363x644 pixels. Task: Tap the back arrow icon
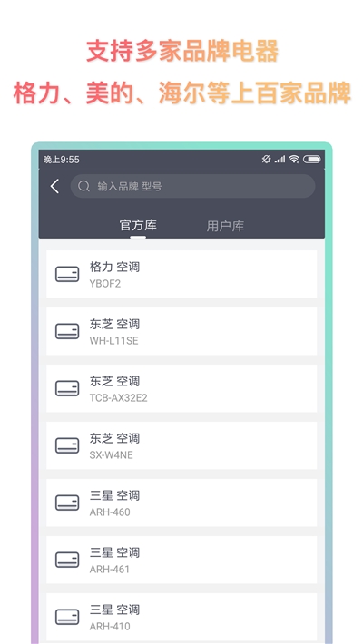[x=54, y=187]
